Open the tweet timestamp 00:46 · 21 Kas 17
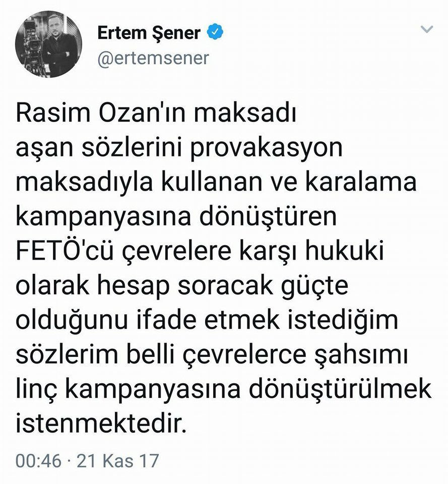The height and width of the screenshot is (484, 448). tap(86, 459)
